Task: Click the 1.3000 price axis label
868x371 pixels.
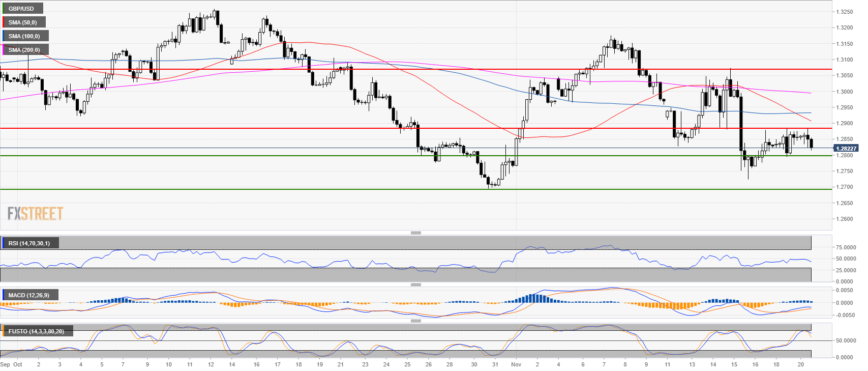Action: coord(845,92)
